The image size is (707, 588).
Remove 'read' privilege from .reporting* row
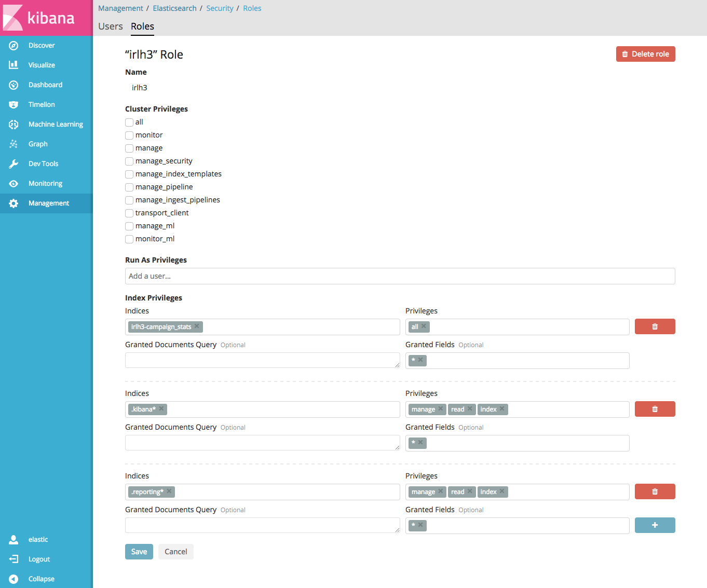470,491
